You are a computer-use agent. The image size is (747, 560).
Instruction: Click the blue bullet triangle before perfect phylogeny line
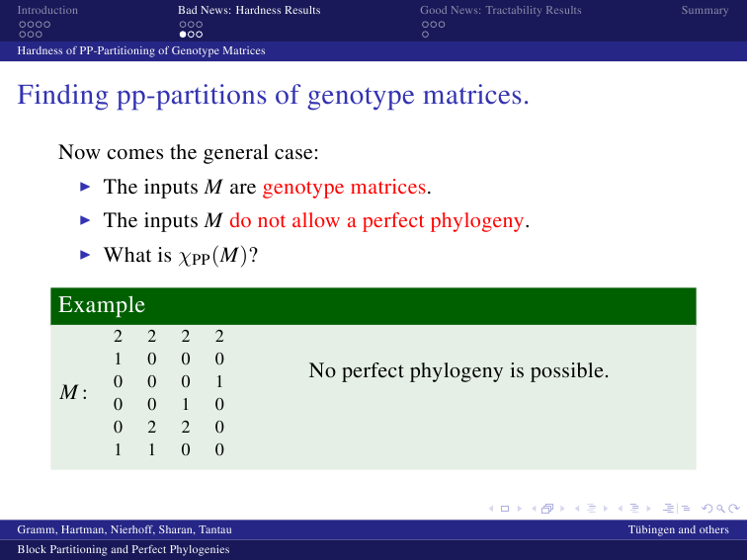[x=85, y=220]
